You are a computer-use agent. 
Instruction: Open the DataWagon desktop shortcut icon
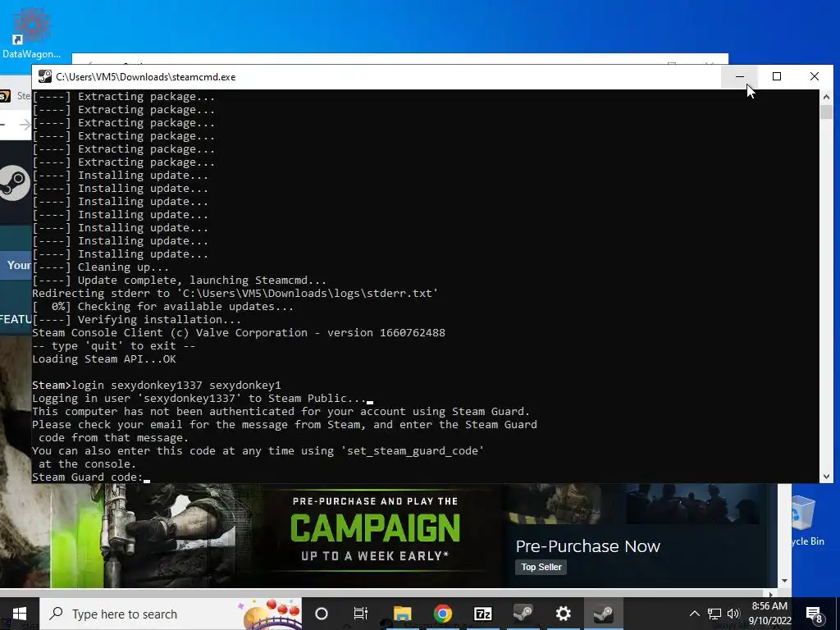coord(31,32)
